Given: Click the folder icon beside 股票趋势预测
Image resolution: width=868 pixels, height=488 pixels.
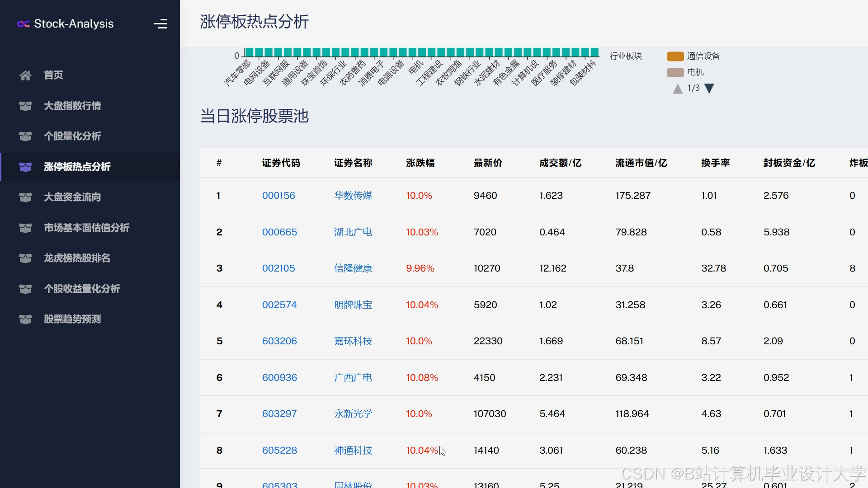Looking at the screenshot, I should point(26,319).
